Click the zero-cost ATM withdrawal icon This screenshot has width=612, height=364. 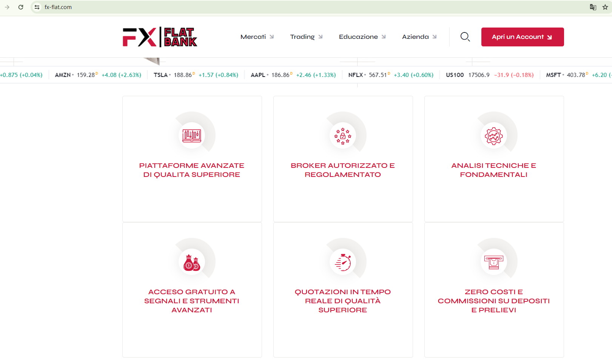pyautogui.click(x=494, y=262)
